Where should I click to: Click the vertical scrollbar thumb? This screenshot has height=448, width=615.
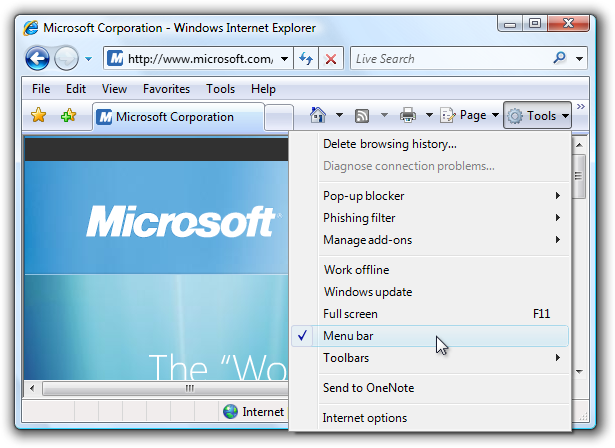tap(579, 176)
